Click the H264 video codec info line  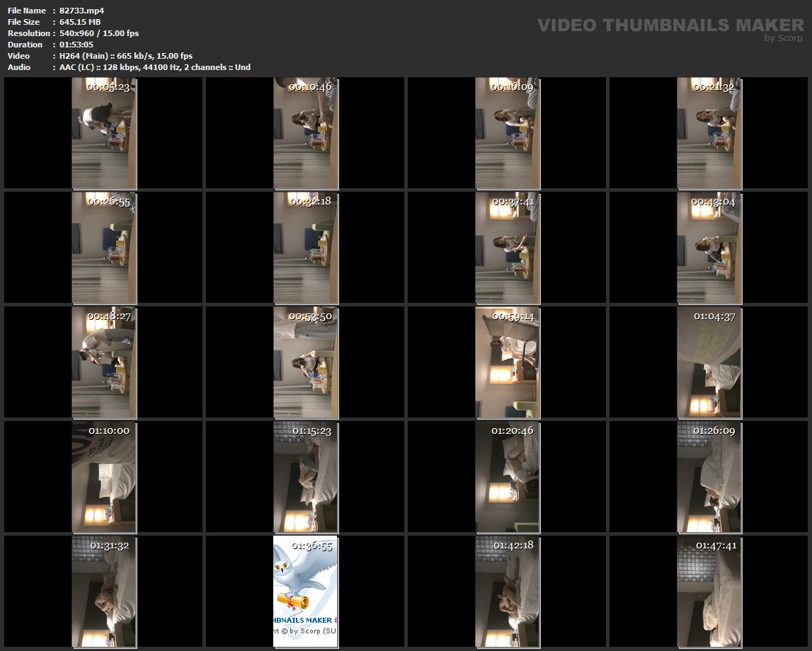pos(126,56)
